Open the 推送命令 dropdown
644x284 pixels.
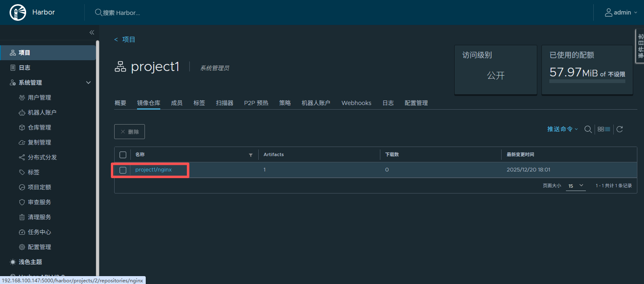[x=563, y=129]
